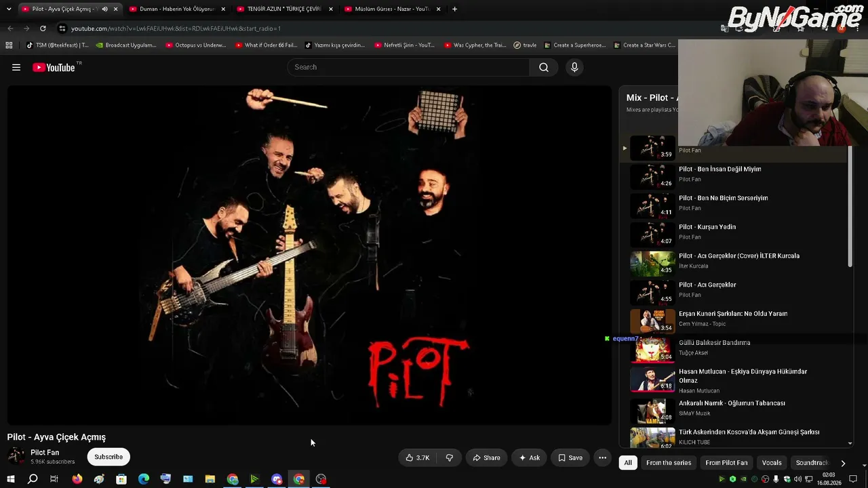Click the search magnifier button
This screenshot has height=488, width=868.
point(544,67)
